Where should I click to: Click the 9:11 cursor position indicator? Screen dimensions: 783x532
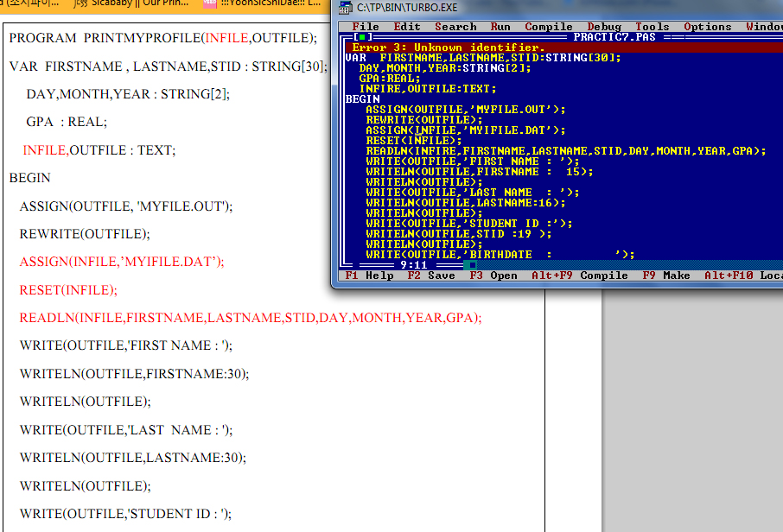point(413,265)
